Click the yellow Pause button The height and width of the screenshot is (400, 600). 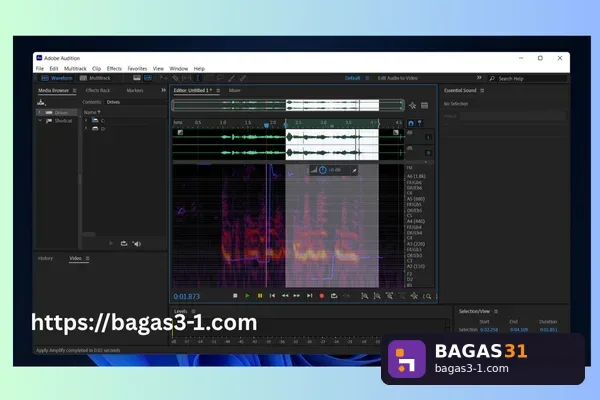[x=260, y=296]
